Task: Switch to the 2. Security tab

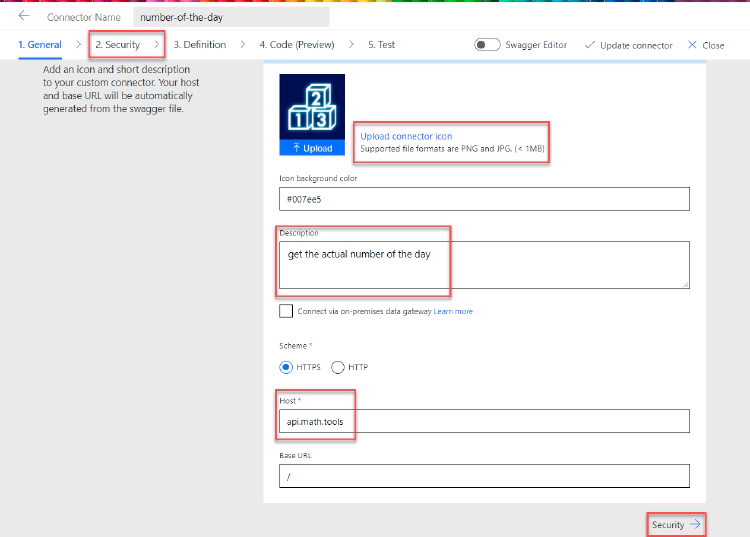Action: (x=118, y=44)
